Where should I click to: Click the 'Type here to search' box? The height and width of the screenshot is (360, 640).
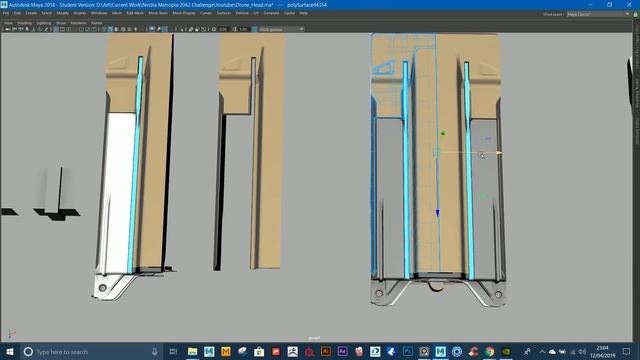92,351
